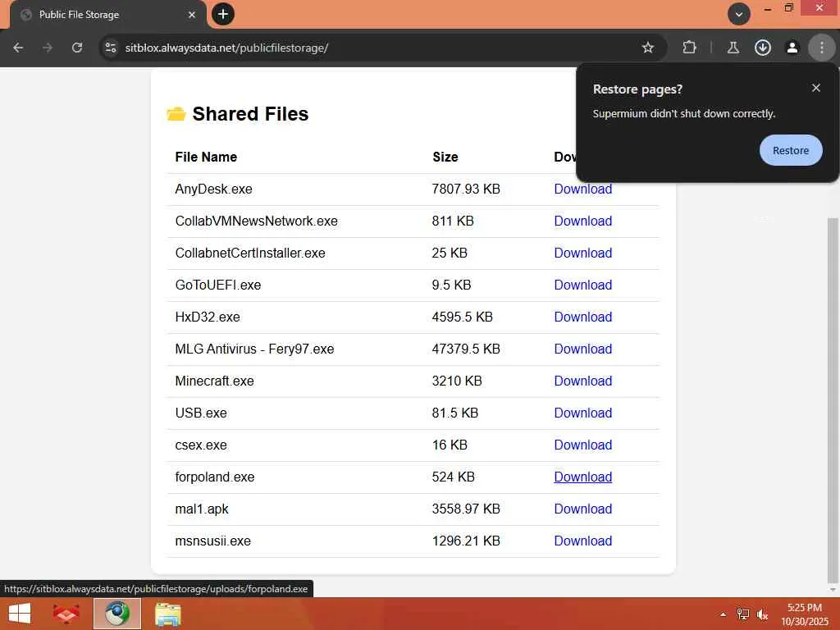
Task: Click the folder icon beside Shared Files
Action: pos(176,114)
